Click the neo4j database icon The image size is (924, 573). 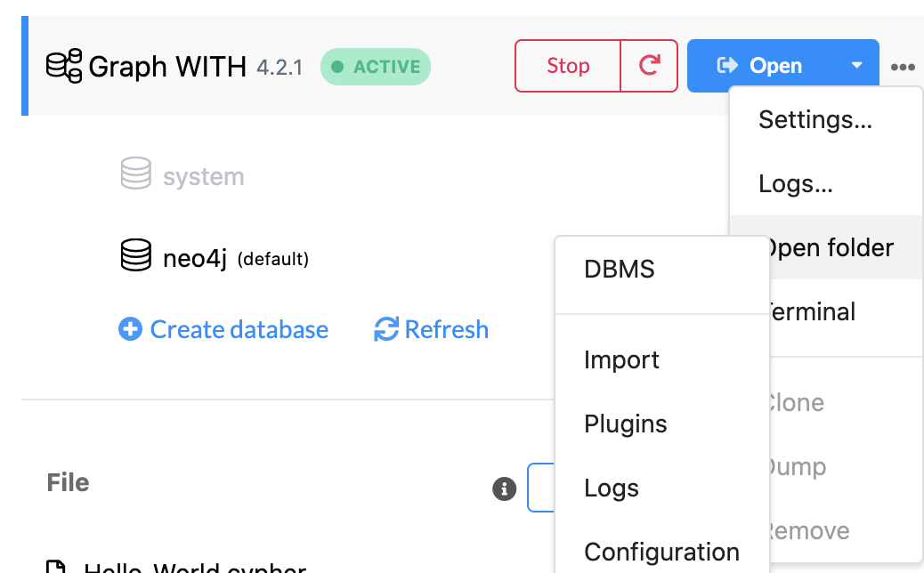[135, 255]
